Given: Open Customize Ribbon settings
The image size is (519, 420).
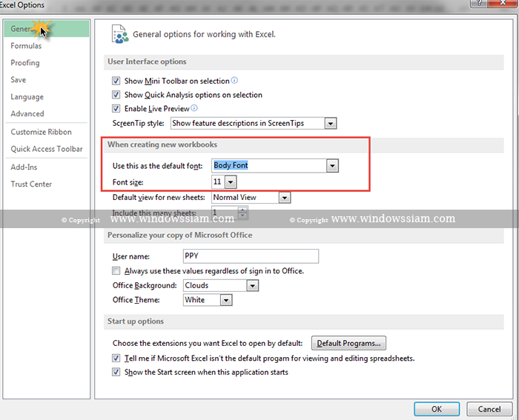Looking at the screenshot, I should coord(41,132).
